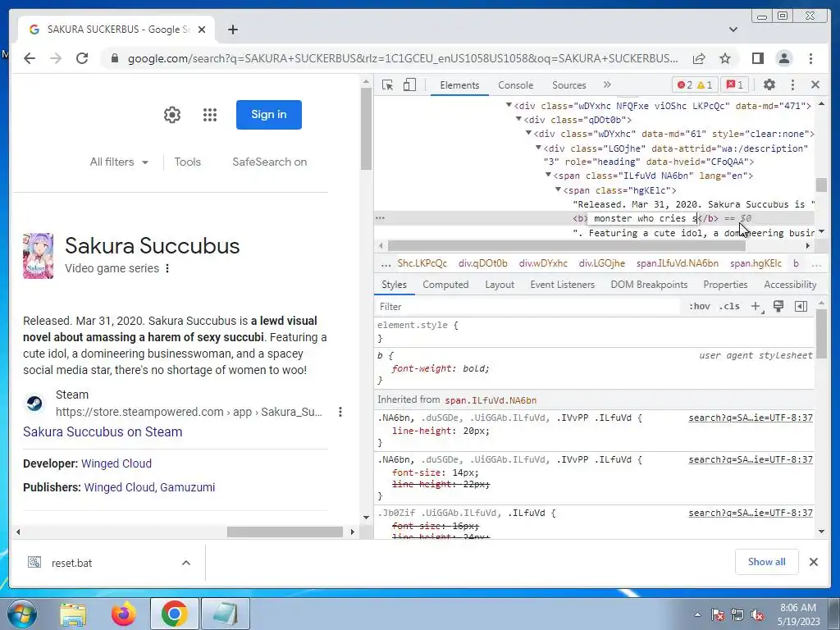The height and width of the screenshot is (630, 840).
Task: Open the Accessibility tab
Action: (x=790, y=285)
